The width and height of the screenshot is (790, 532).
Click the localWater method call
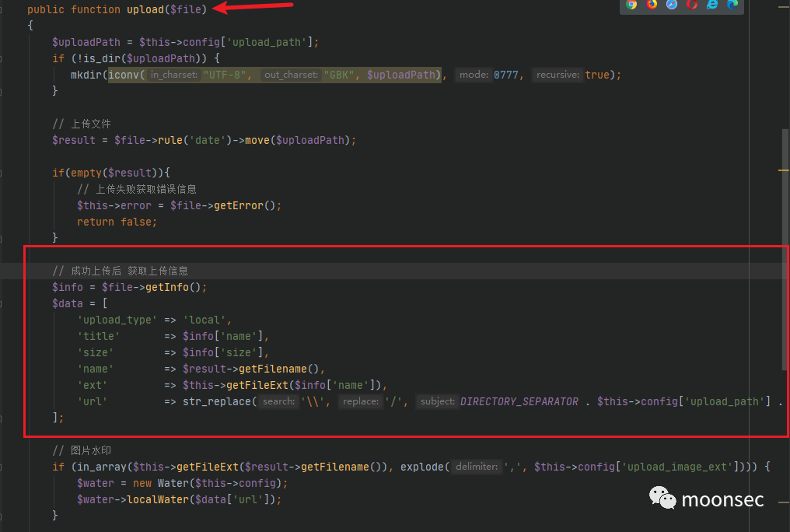158,500
